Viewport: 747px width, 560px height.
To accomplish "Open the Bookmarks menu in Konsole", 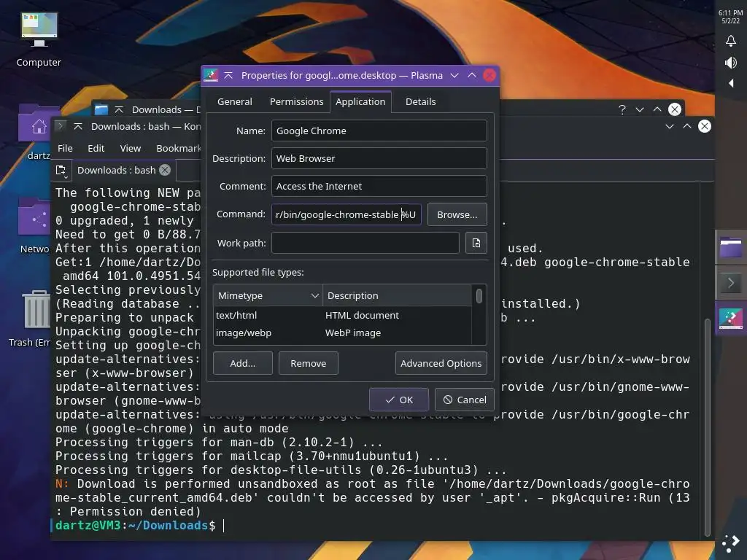I will point(178,148).
